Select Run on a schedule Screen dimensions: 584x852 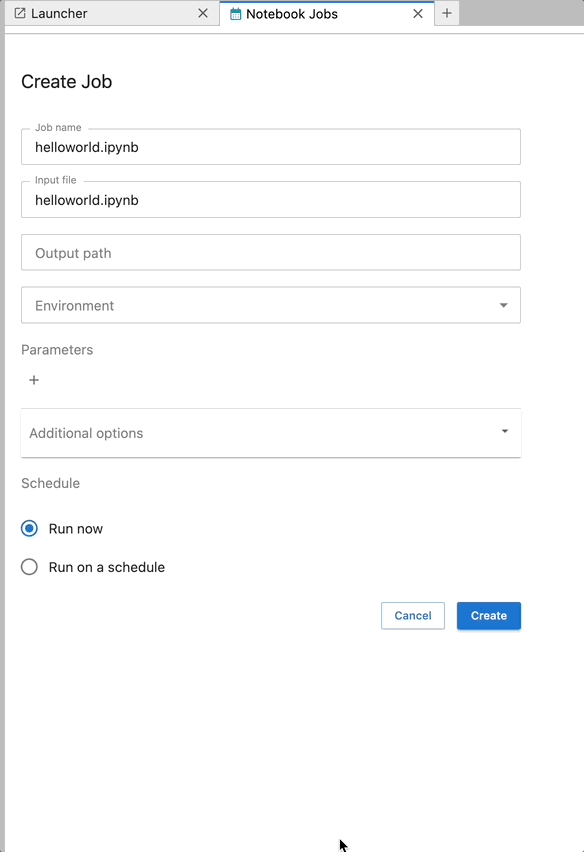[29, 566]
